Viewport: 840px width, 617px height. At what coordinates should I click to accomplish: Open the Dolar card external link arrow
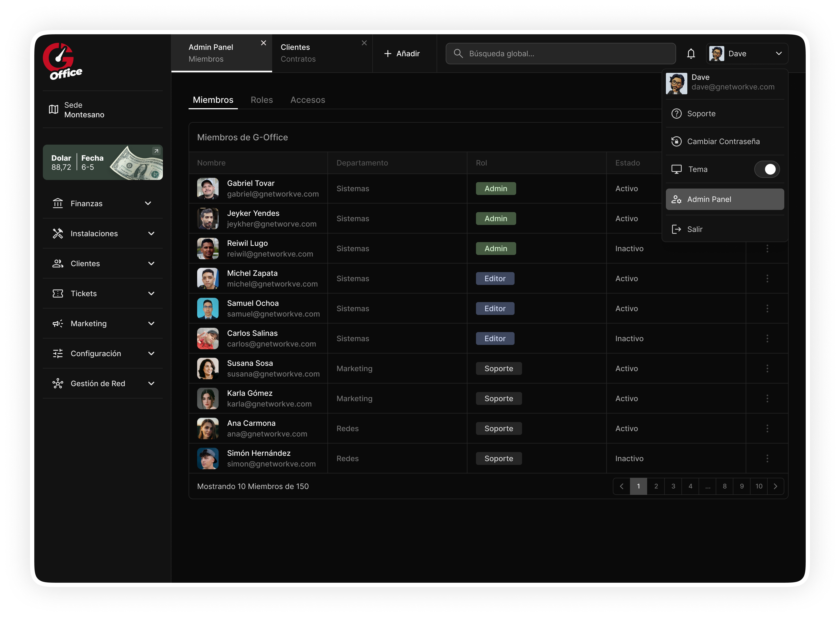click(156, 151)
